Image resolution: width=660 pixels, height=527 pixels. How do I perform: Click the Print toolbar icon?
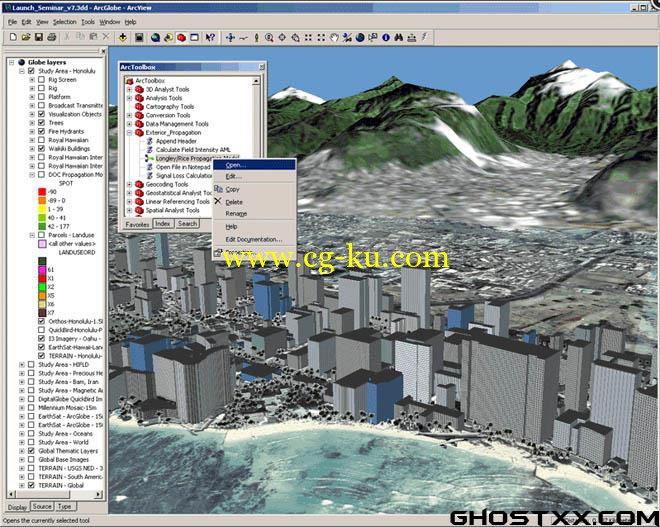pos(51,37)
